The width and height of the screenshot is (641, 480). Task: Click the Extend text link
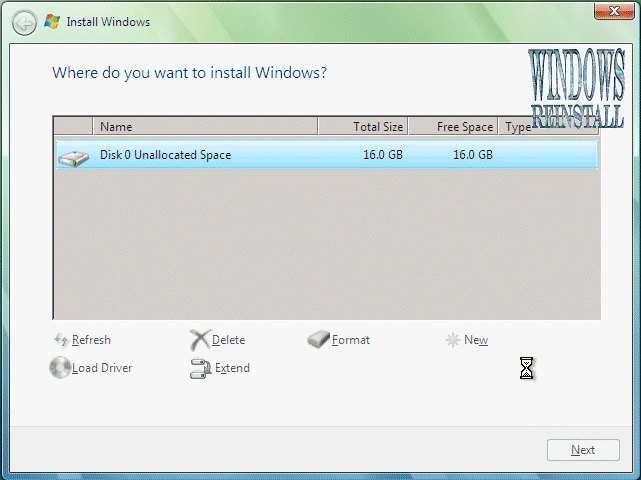[x=232, y=368]
